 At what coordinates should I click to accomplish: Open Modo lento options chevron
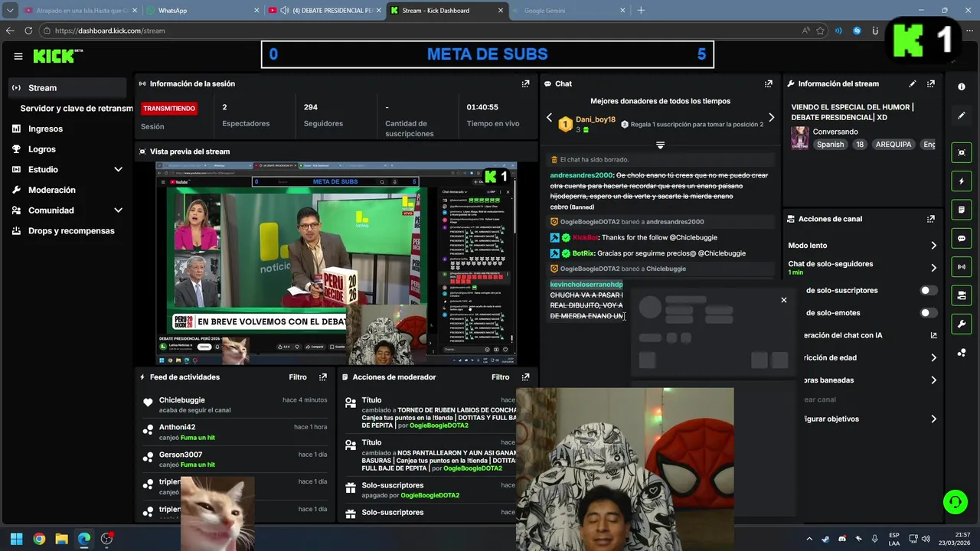[x=933, y=246]
